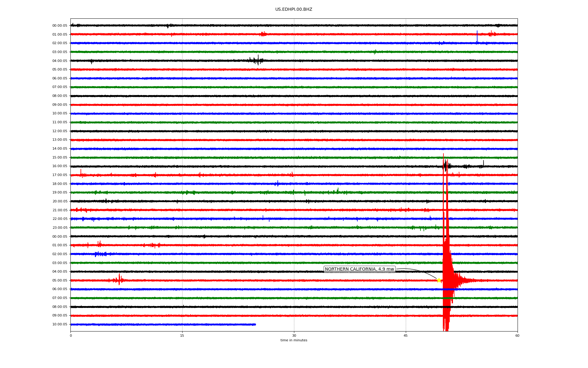Click the 22:00:05 time label

tap(60, 219)
